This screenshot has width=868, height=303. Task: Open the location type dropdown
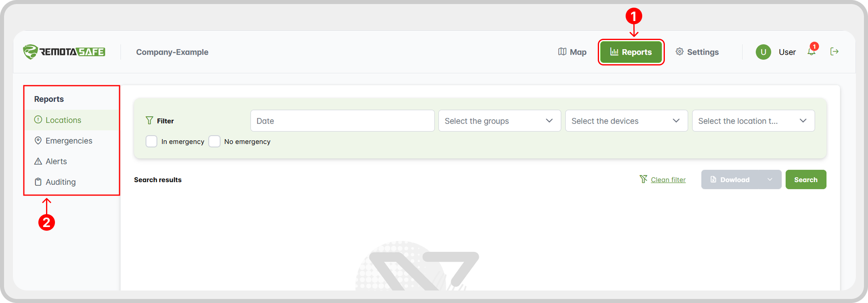[x=753, y=121]
